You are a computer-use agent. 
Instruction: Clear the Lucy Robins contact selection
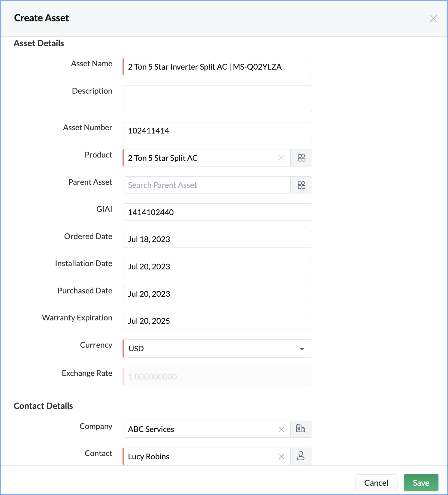pyautogui.click(x=281, y=457)
